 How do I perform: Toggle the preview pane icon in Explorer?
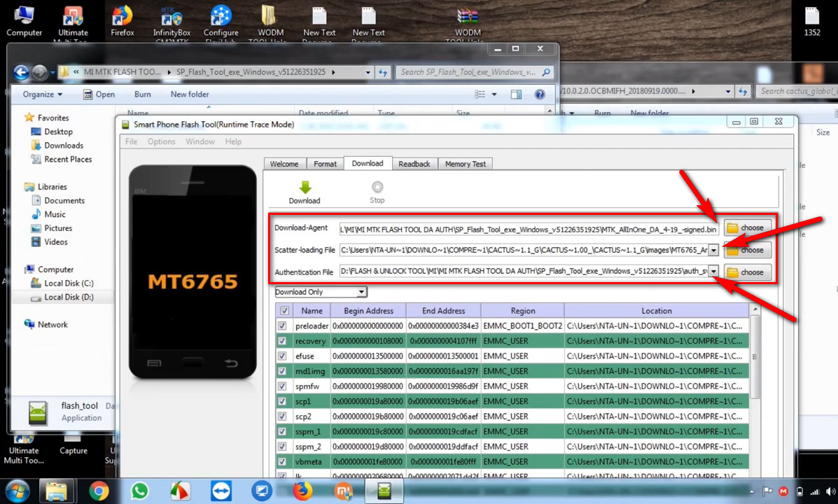click(516, 94)
